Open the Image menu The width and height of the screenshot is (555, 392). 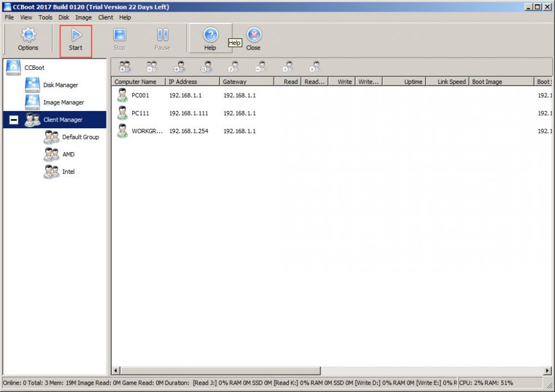83,17
